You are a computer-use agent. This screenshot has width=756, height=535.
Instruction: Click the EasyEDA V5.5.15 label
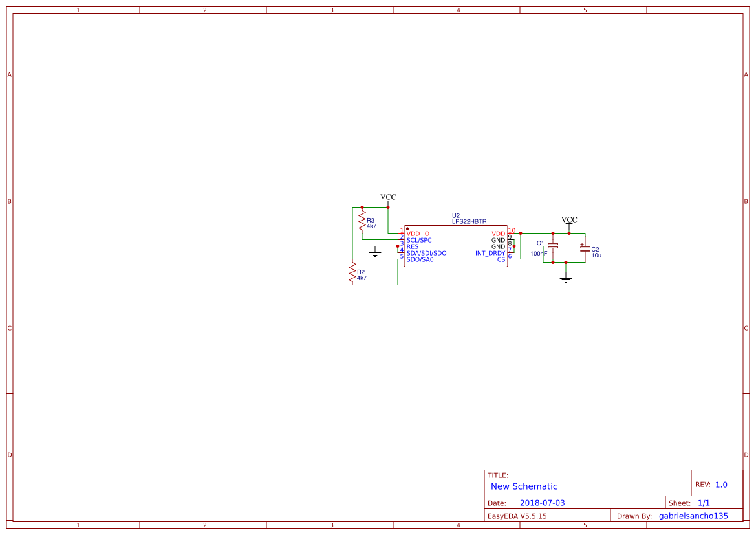[x=517, y=516]
